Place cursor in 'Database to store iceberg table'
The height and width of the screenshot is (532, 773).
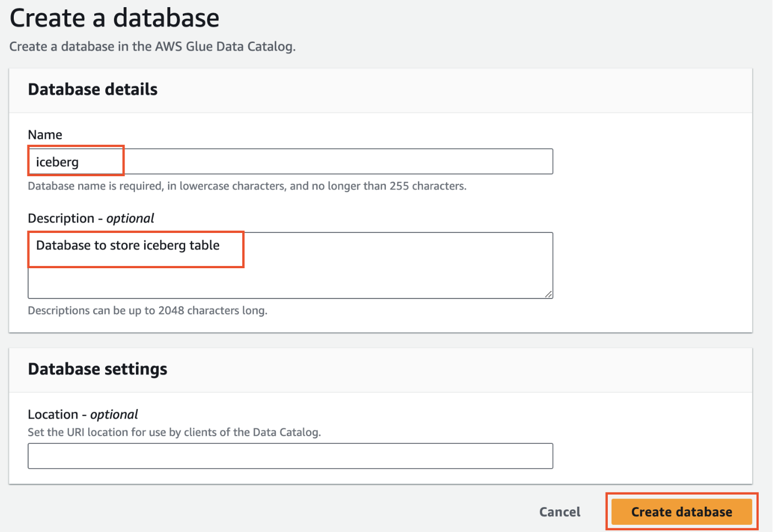[128, 246]
